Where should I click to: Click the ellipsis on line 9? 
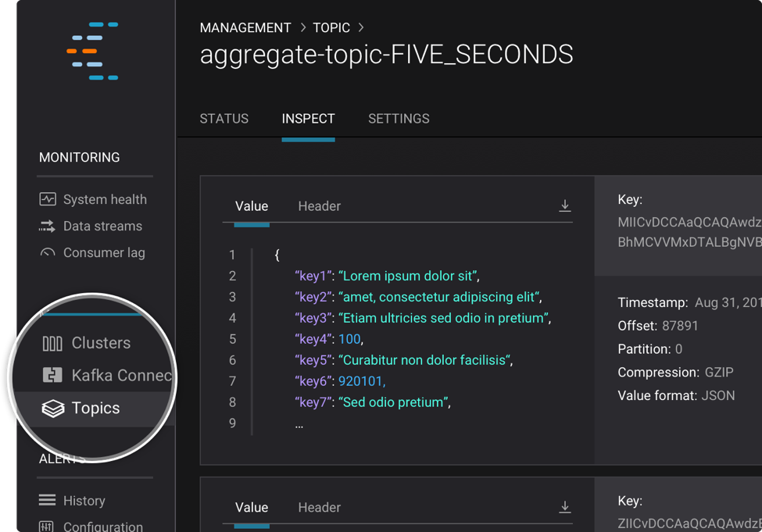pyautogui.click(x=299, y=426)
